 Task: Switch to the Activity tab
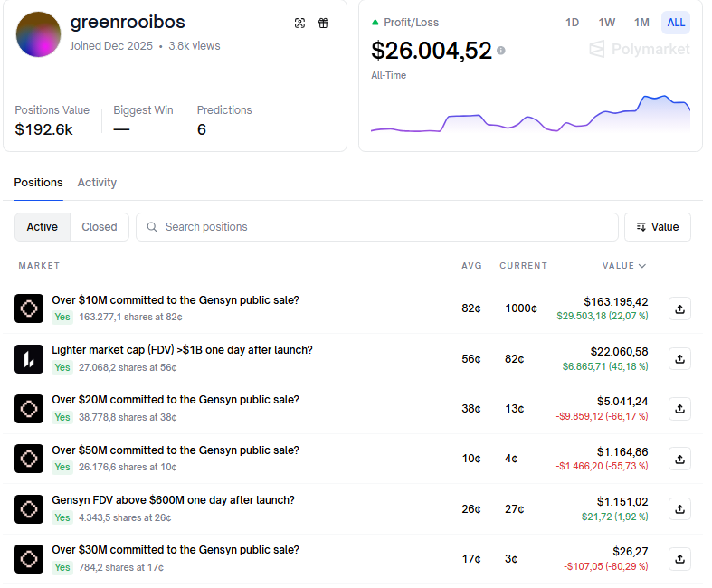pos(97,183)
